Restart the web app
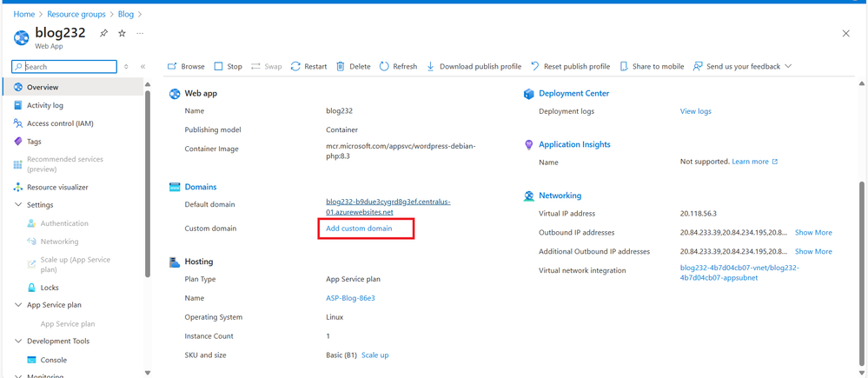This screenshot has height=378, width=868. 309,66
